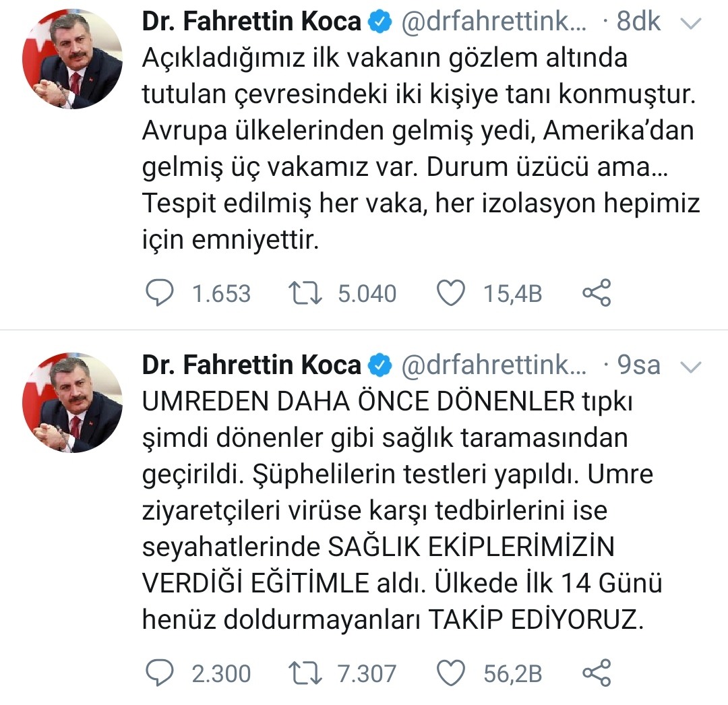
Task: Open profile photo on the first tweet
Action: pos(72,59)
